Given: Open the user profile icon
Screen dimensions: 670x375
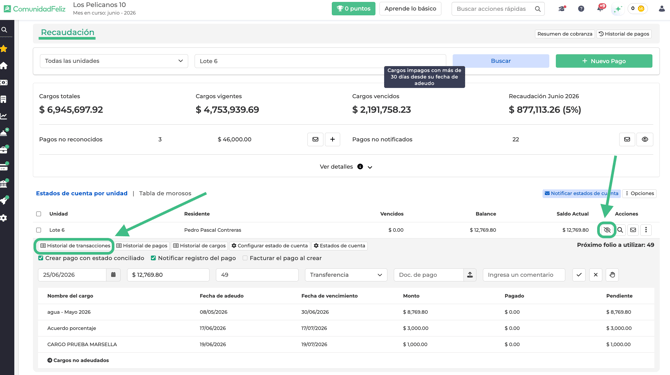Looking at the screenshot, I should pos(661,9).
